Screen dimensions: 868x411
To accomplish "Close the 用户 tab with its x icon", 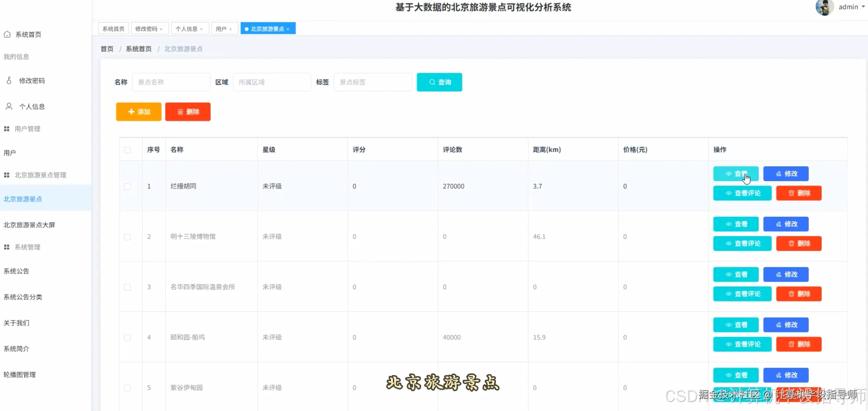I will 231,29.
